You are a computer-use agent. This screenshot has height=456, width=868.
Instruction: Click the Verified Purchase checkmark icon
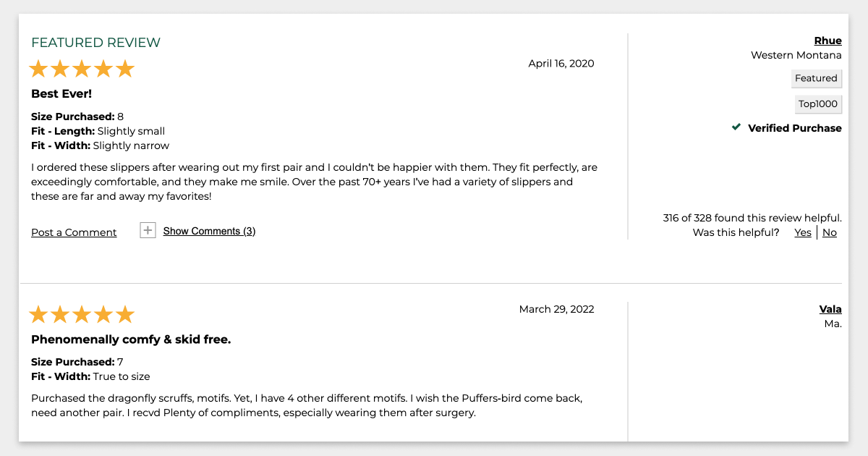[x=736, y=127]
